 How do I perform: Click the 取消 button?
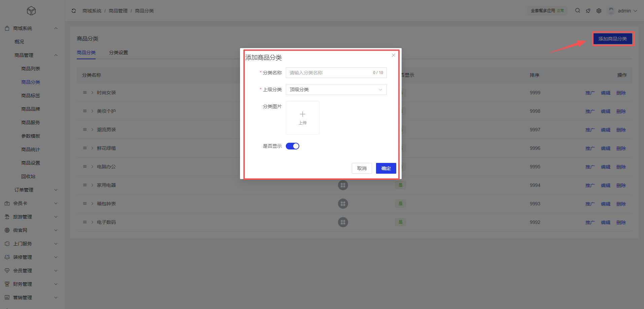(362, 168)
